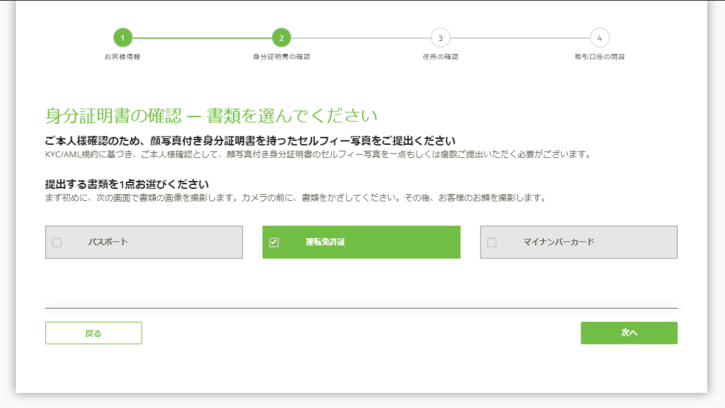725x408 pixels.
Task: Click the step 4 circle icon
Action: tap(599, 38)
